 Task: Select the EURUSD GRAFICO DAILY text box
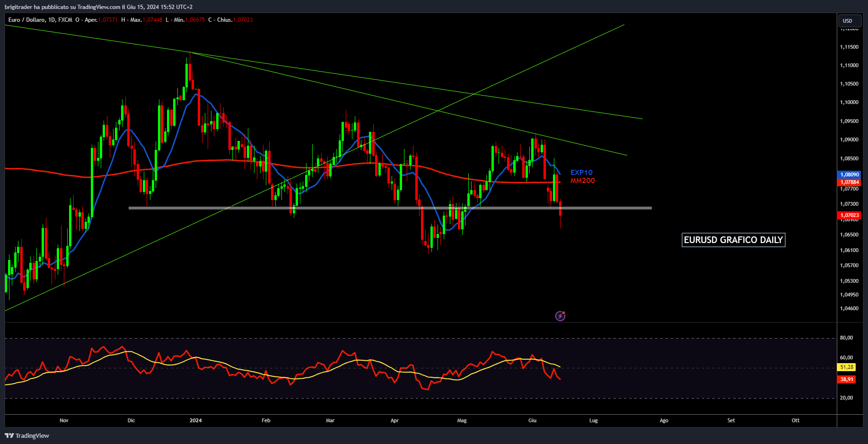(x=733, y=240)
